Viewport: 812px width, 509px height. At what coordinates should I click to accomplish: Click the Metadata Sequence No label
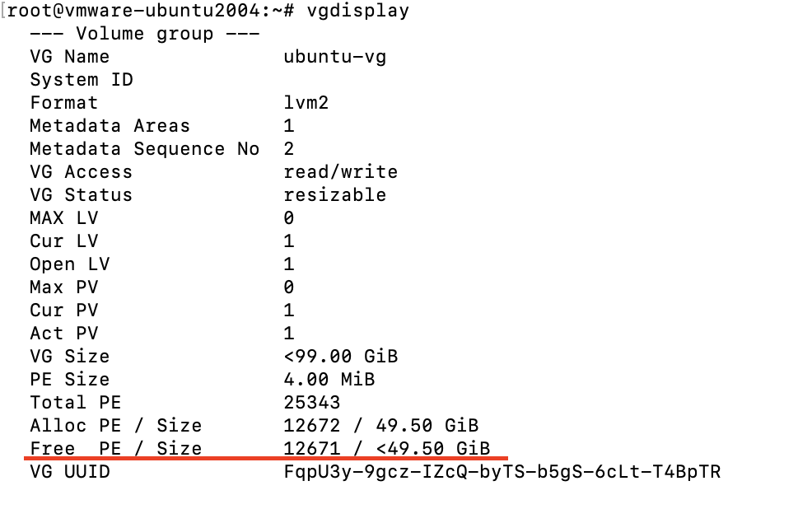point(144,149)
